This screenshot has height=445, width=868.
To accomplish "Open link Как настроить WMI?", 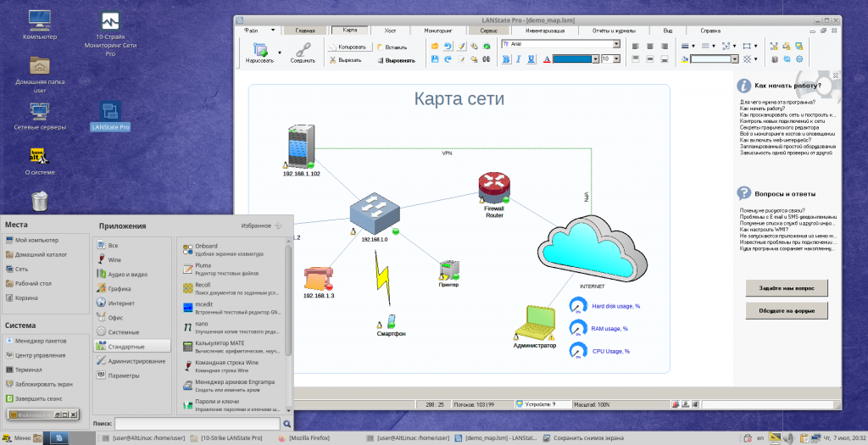I will click(764, 229).
